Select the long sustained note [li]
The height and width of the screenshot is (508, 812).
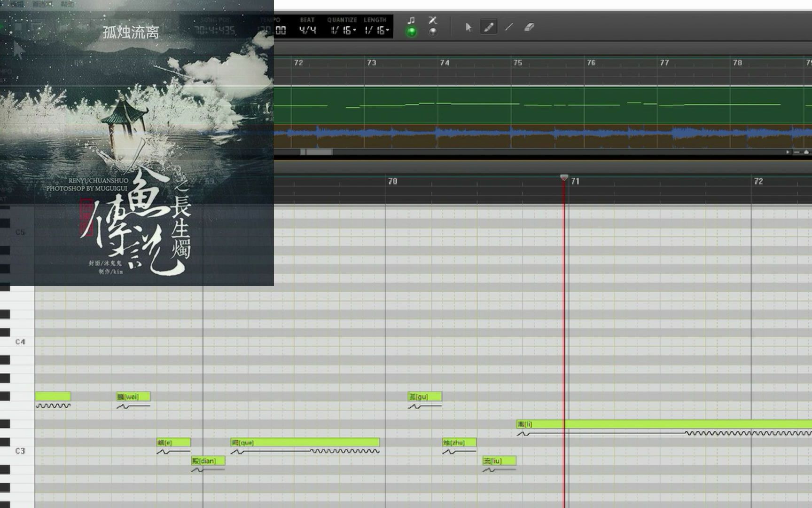point(664,424)
